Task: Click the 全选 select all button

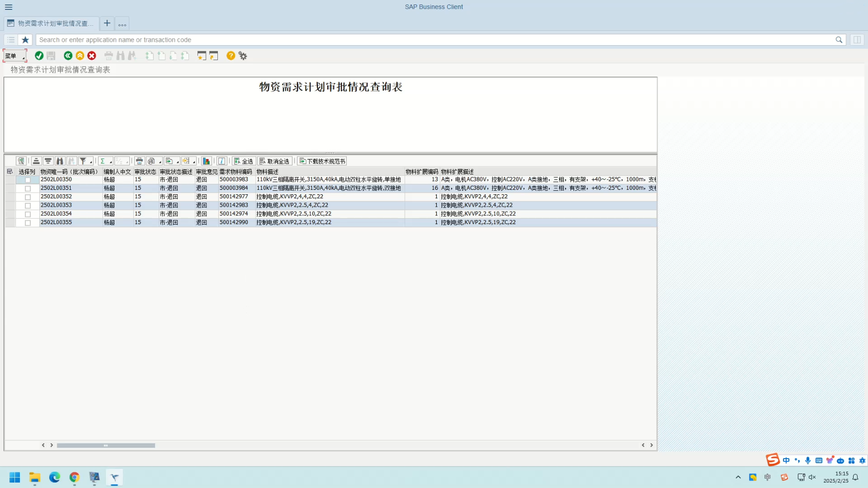Action: click(244, 161)
